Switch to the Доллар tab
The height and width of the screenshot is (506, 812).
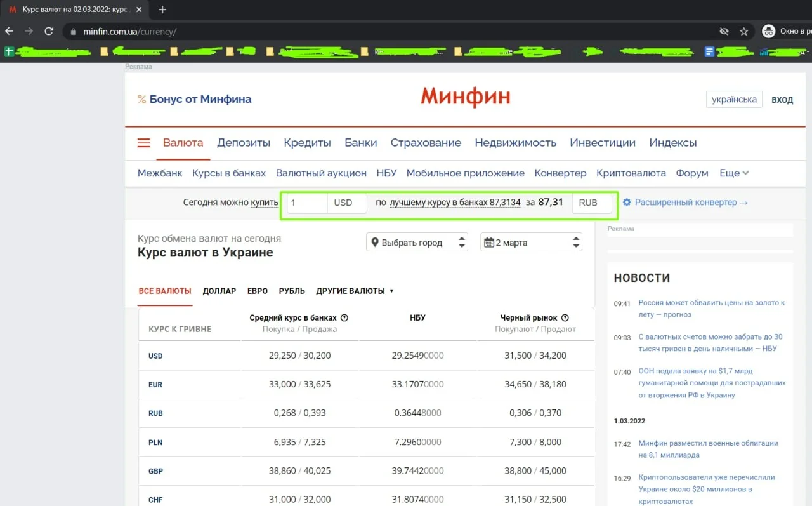219,291
